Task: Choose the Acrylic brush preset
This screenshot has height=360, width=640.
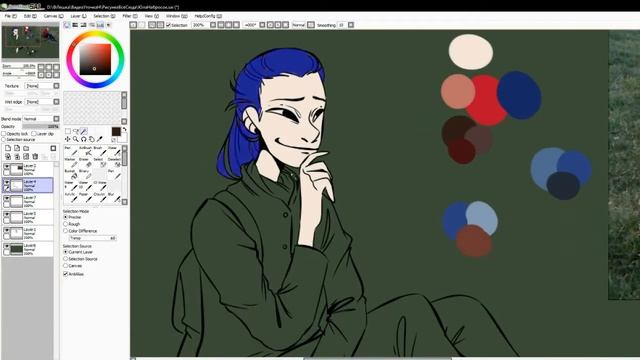Action: (x=71, y=198)
